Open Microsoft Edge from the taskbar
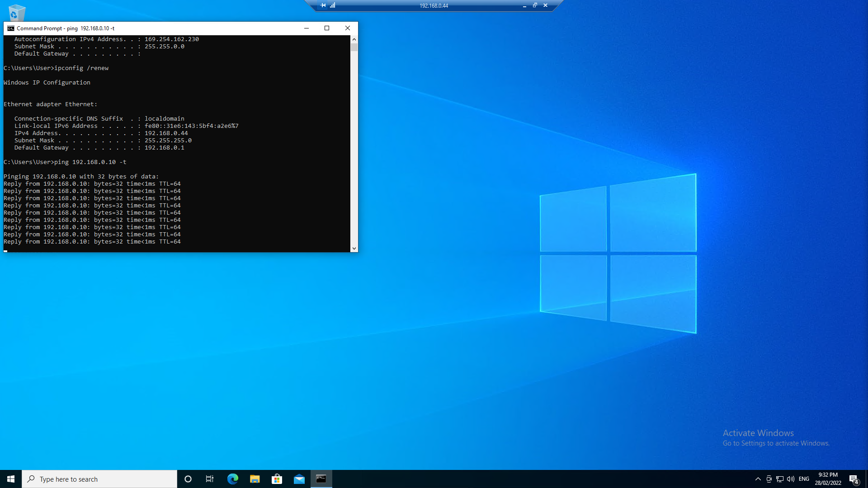The height and width of the screenshot is (488, 868). (x=232, y=479)
